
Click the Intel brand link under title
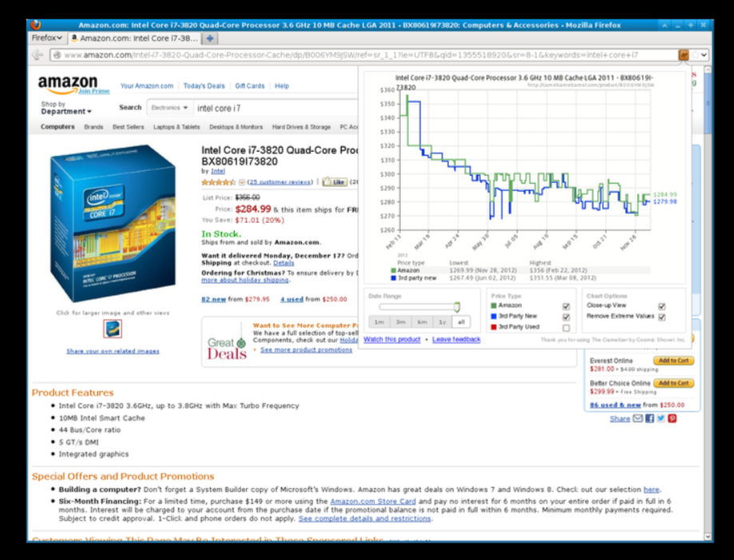coord(218,172)
